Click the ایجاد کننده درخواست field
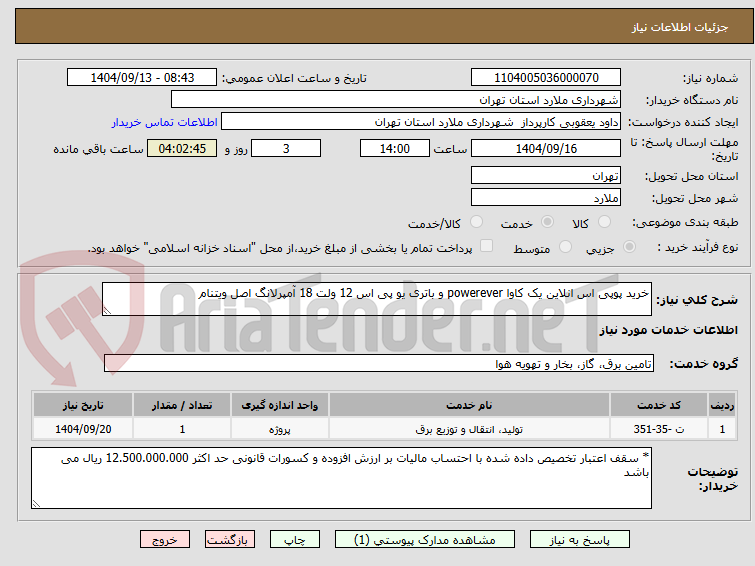 (x=421, y=122)
